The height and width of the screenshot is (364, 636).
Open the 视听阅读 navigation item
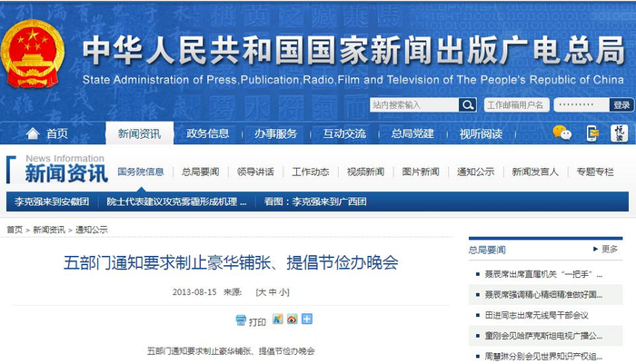pos(481,133)
